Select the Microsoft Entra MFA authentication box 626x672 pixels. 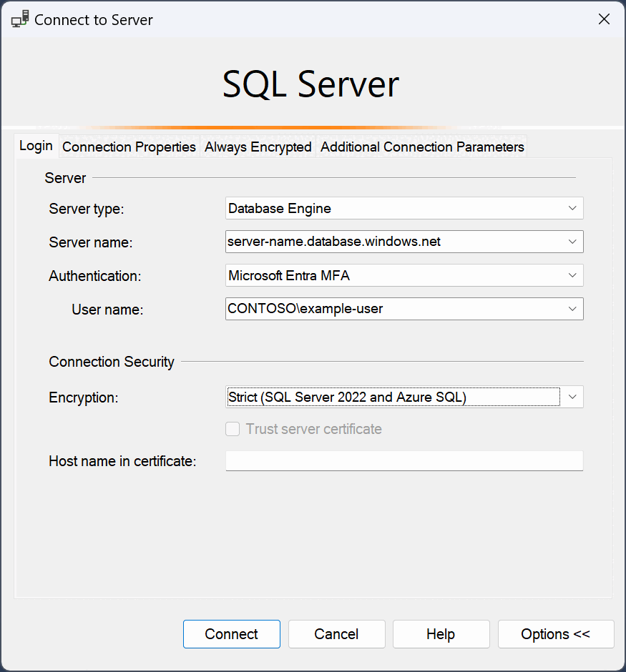tap(404, 275)
